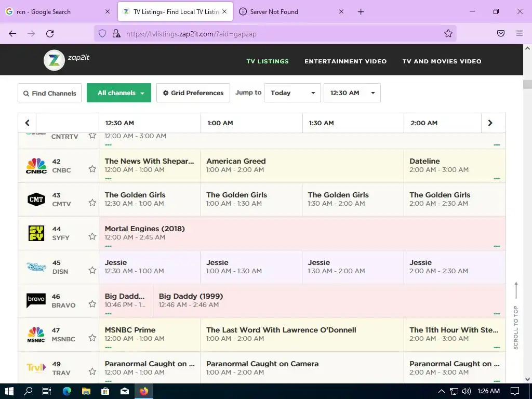Open The Golden Girls 1:00 AM listing
Screen dimensions: 532x399
tap(251, 199)
